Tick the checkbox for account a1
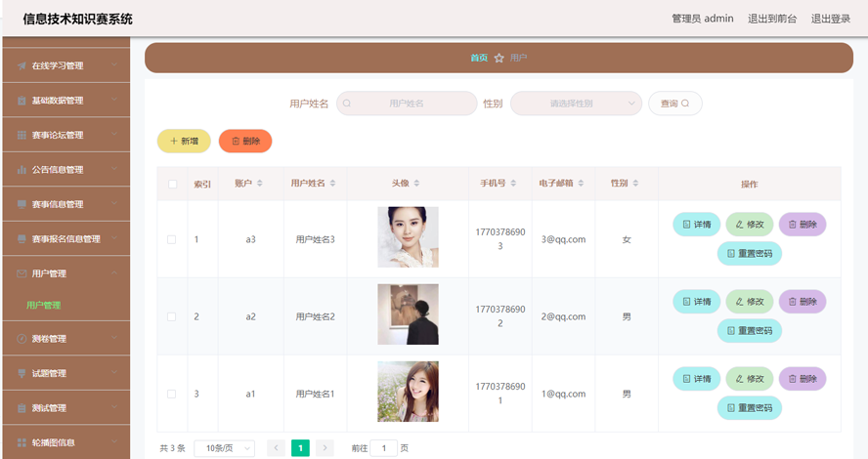 coord(172,395)
